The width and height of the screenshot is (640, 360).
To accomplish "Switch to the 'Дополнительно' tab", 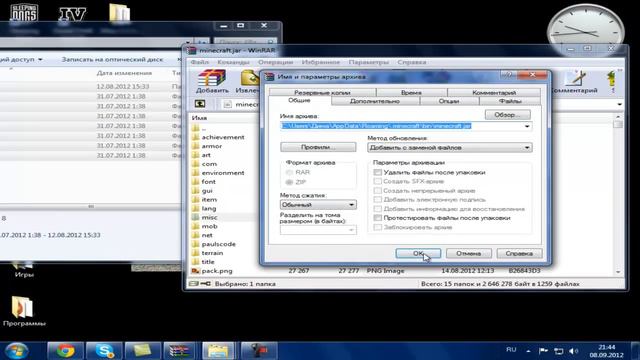I will tap(375, 101).
